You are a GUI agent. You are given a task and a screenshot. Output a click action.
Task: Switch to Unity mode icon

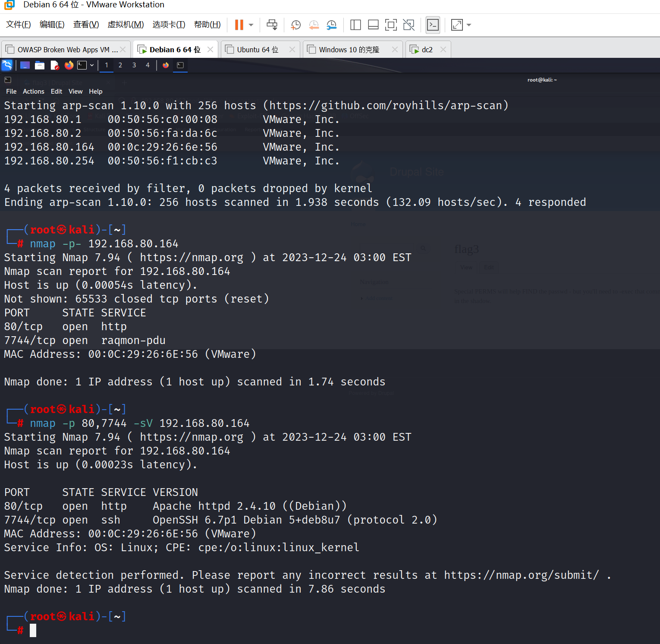point(409,25)
